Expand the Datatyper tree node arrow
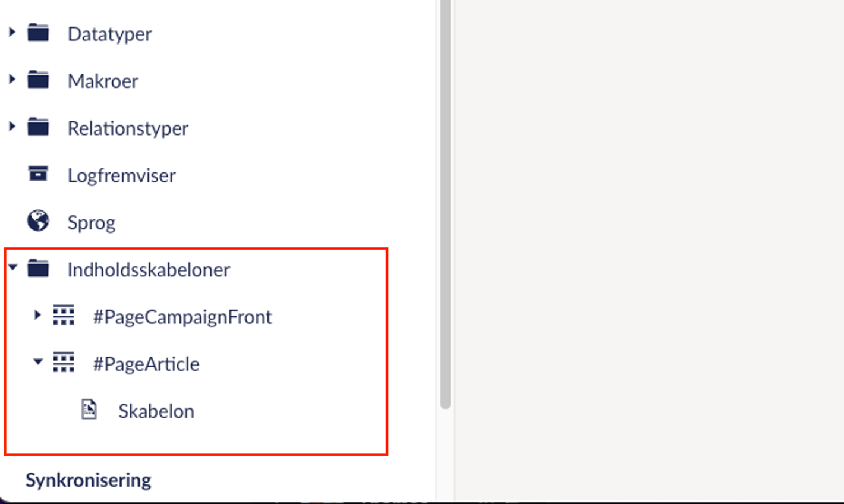The image size is (844, 504). pos(12,32)
